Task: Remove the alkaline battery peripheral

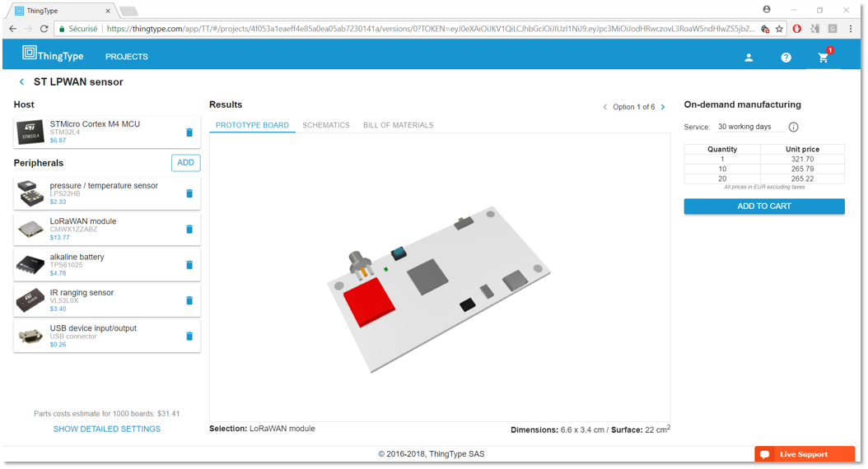Action: click(189, 265)
